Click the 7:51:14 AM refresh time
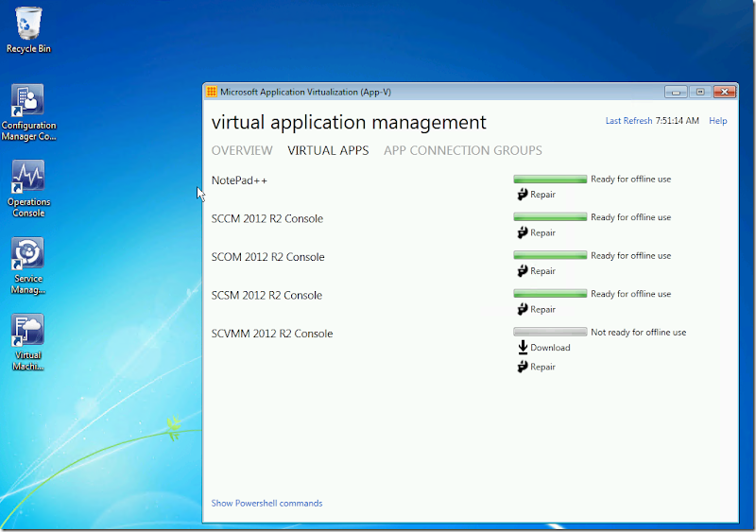This screenshot has width=756, height=532. 677,121
